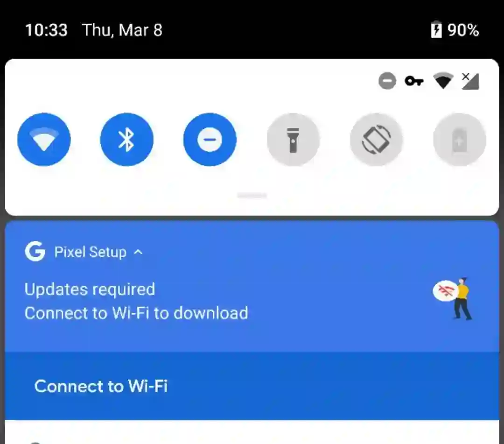Tap the no-cellular-signal status icon
The width and height of the screenshot is (504, 444).
click(470, 81)
